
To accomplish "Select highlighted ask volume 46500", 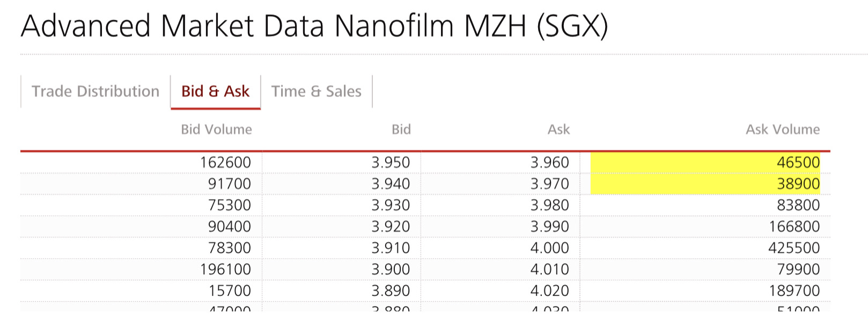I will point(798,162).
